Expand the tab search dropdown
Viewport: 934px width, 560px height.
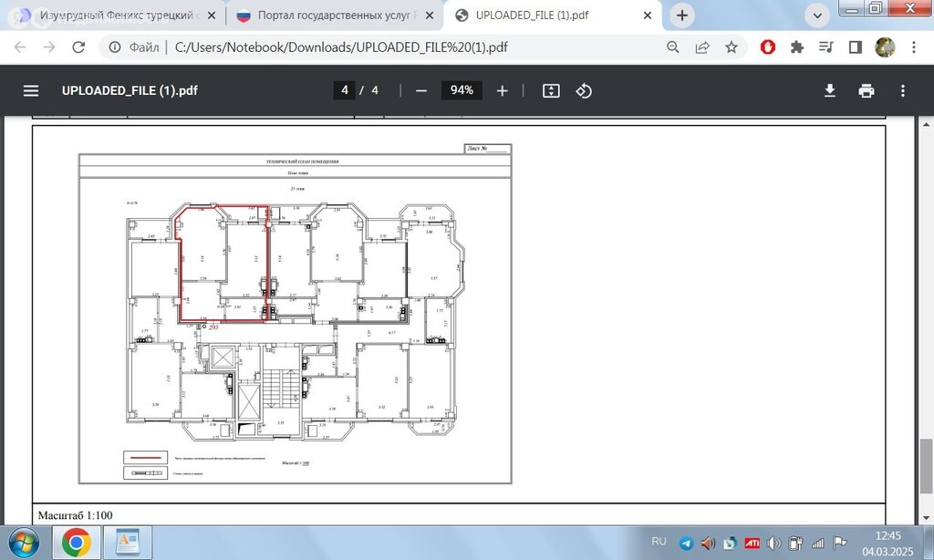coord(817,16)
